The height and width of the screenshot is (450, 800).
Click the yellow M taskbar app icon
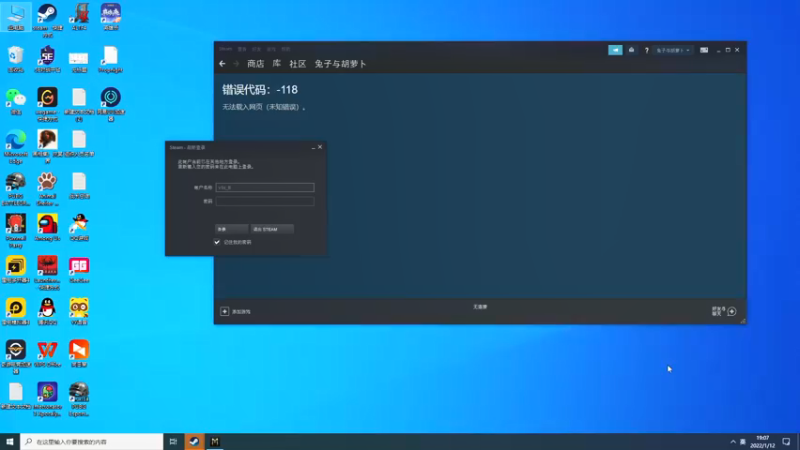point(215,441)
